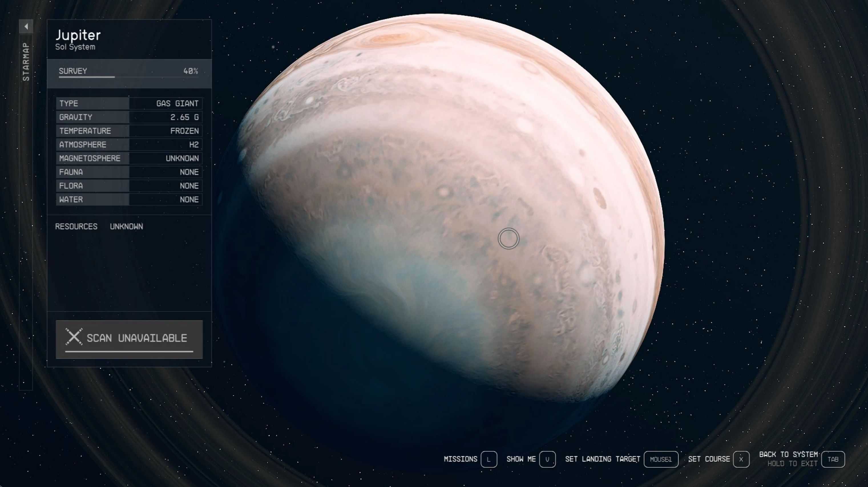Collapse the Starmap panel arrow
868x487 pixels.
click(26, 26)
